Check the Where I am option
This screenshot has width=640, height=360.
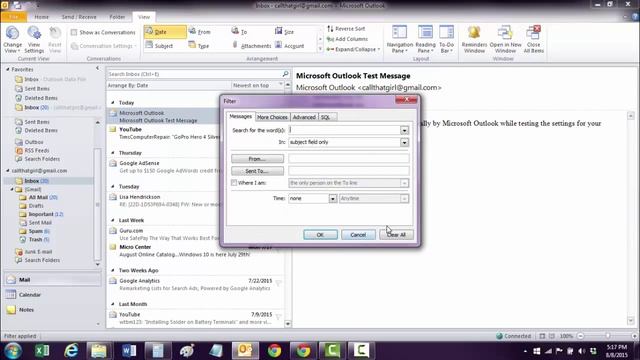point(234,182)
